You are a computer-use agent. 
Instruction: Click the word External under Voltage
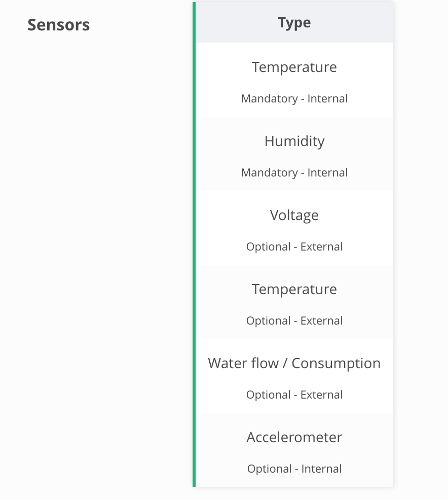click(321, 246)
